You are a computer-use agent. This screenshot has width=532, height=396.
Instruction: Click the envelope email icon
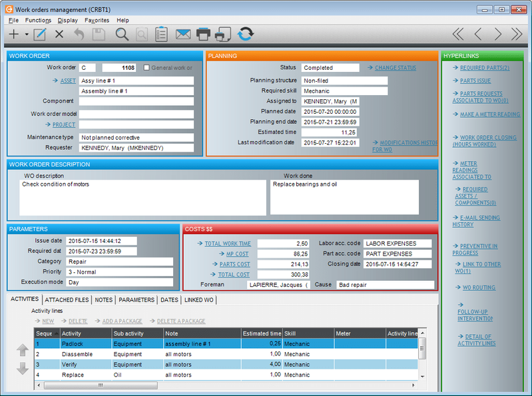(183, 34)
